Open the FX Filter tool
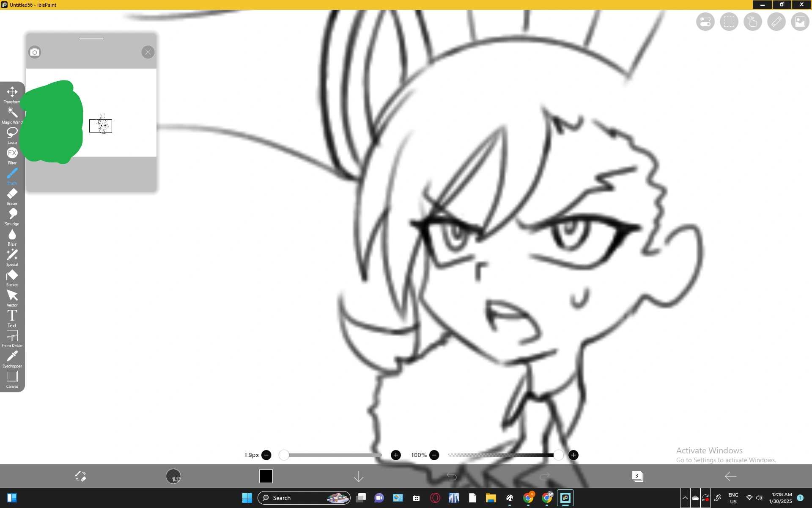The height and width of the screenshot is (508, 812). (x=12, y=155)
